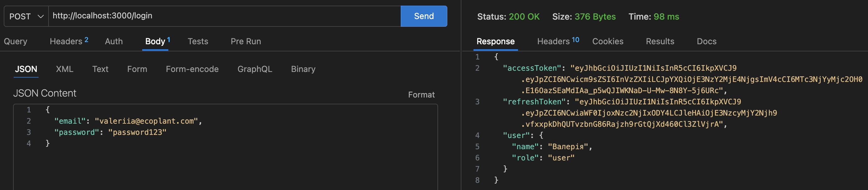
Task: Click the "role": "user" response line
Action: (543, 158)
